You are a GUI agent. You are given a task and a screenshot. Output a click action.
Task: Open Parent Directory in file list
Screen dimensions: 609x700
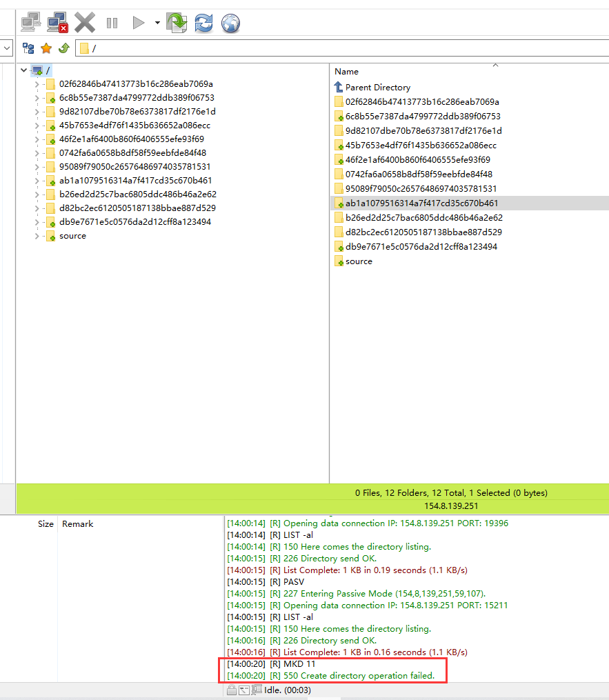point(377,88)
